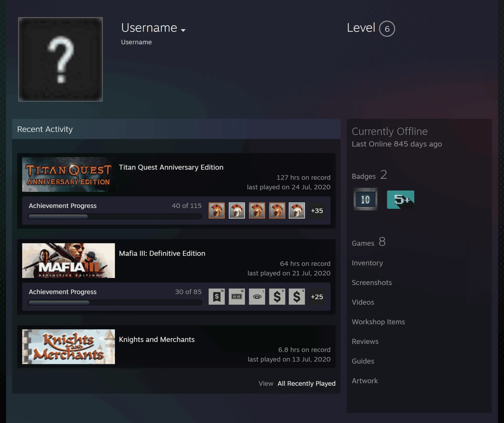
Task: Click Titan Quest achievement progress bar
Action: [x=115, y=217]
